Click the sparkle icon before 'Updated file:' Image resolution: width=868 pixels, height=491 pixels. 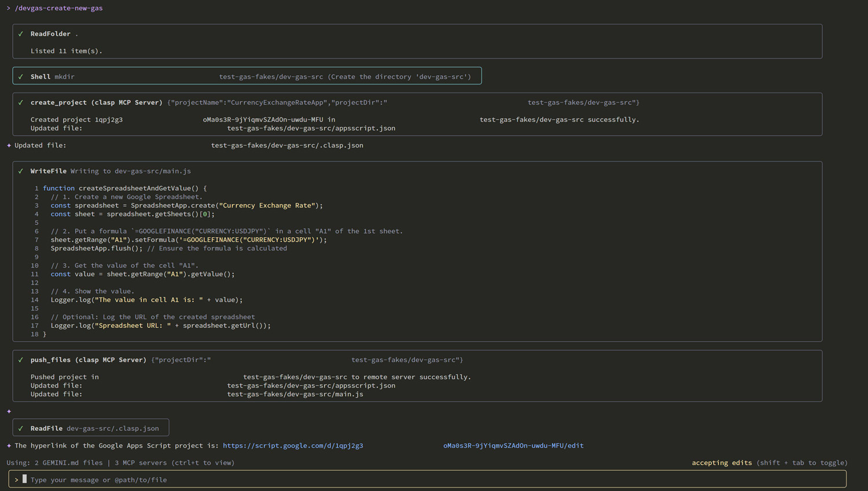[x=9, y=146]
